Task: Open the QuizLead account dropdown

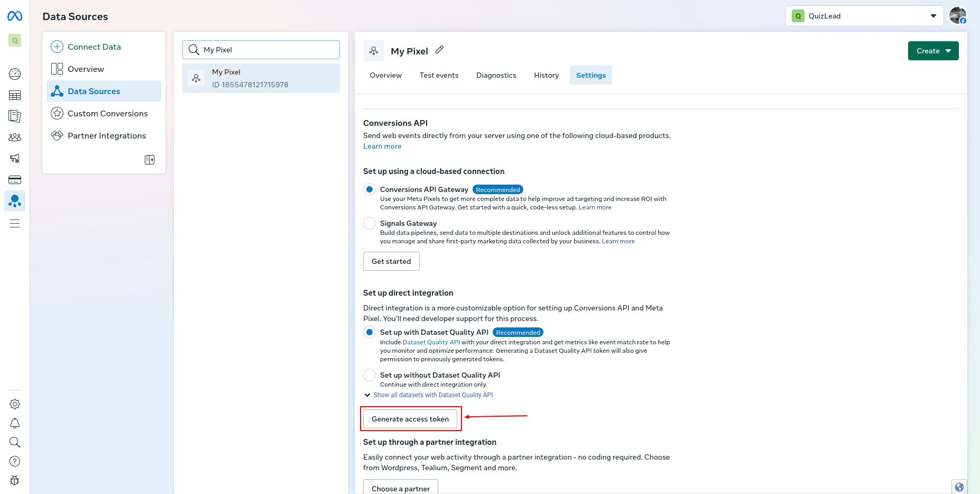Action: coord(864,16)
